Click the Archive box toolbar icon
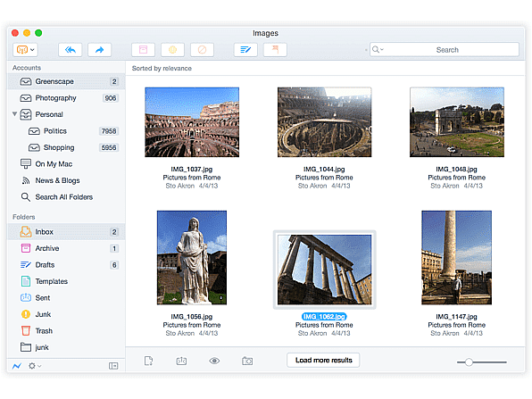Image resolution: width=532 pixels, height=399 pixels. click(143, 50)
